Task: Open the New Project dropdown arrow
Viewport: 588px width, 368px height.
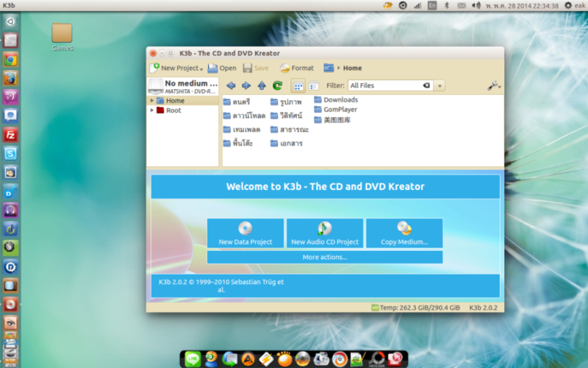Action: point(201,69)
